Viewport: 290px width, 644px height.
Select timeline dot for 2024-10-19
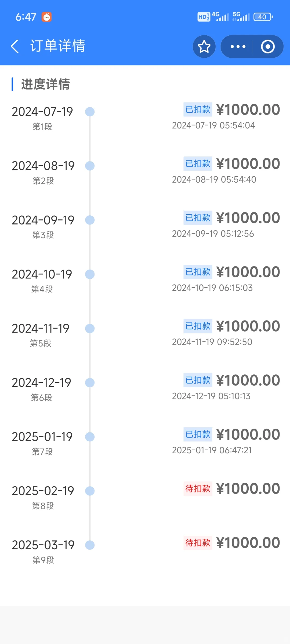pos(90,274)
